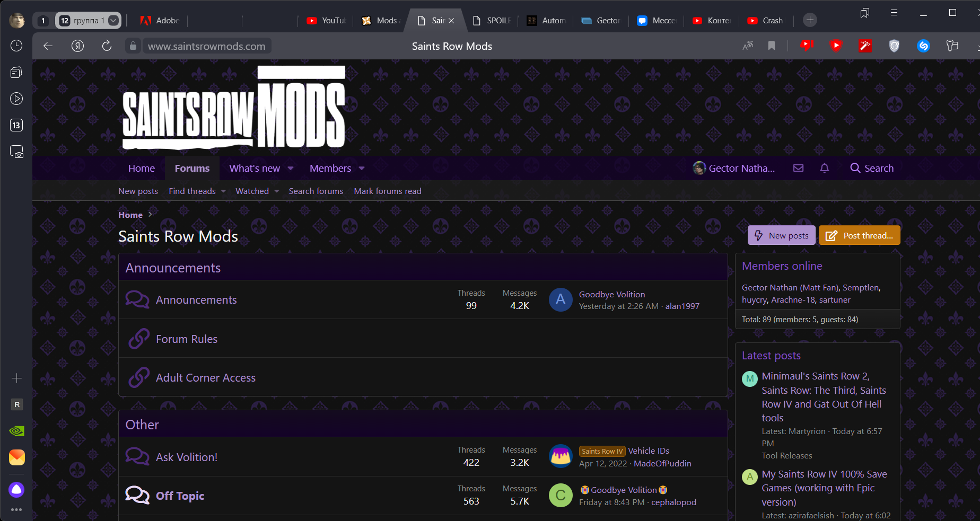Open a new browser tab with plus
The image size is (980, 521).
point(810,20)
